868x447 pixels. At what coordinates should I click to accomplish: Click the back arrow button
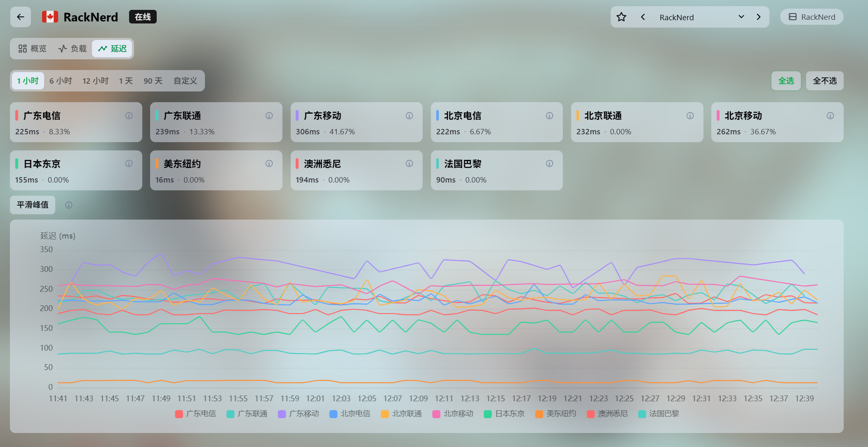(21, 17)
